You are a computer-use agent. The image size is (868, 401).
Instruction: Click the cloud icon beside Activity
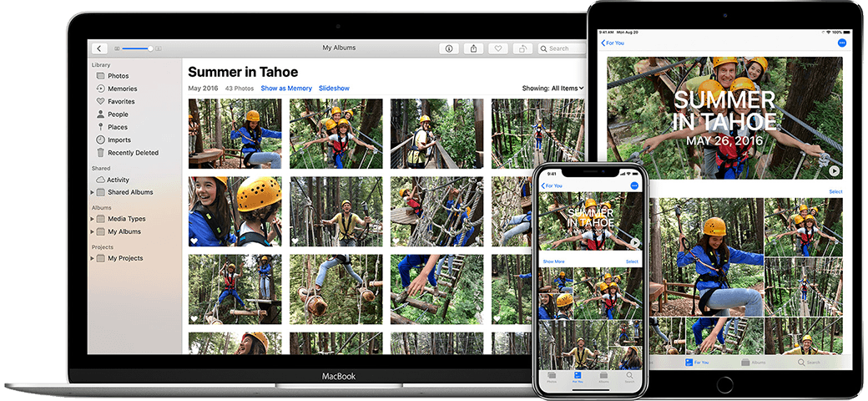(100, 180)
